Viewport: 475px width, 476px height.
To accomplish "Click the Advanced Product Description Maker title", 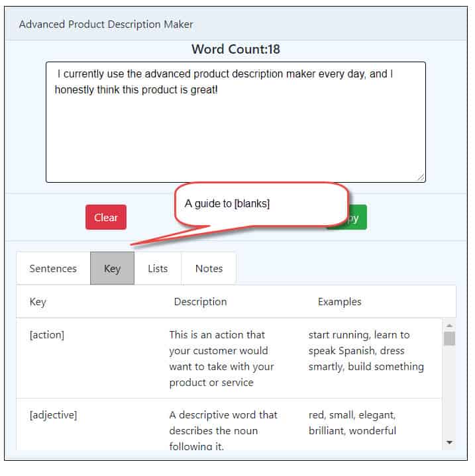I will coord(106,24).
